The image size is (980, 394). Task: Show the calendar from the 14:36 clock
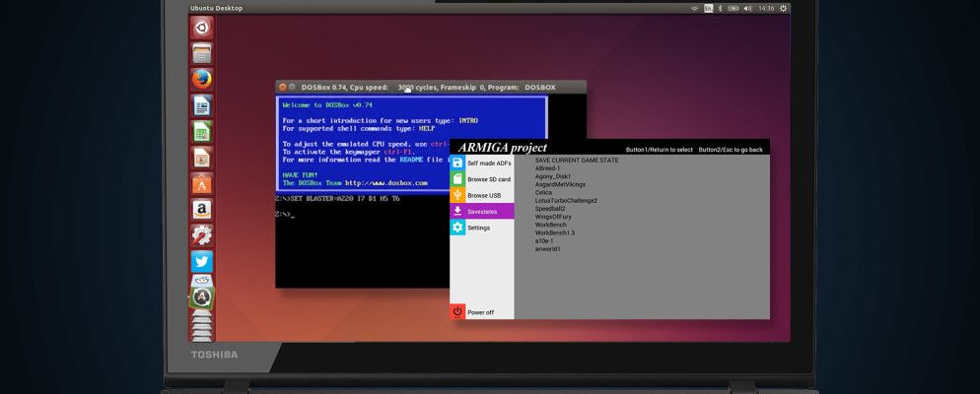point(766,8)
